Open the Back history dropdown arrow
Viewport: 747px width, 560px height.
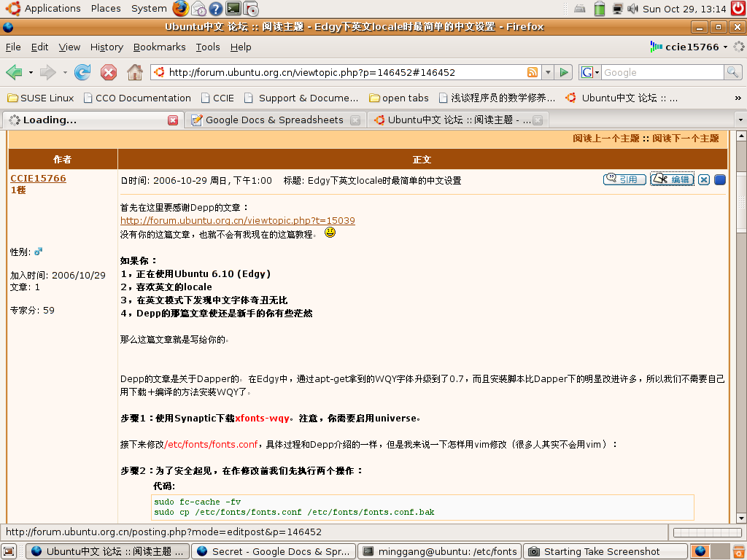click(x=31, y=73)
